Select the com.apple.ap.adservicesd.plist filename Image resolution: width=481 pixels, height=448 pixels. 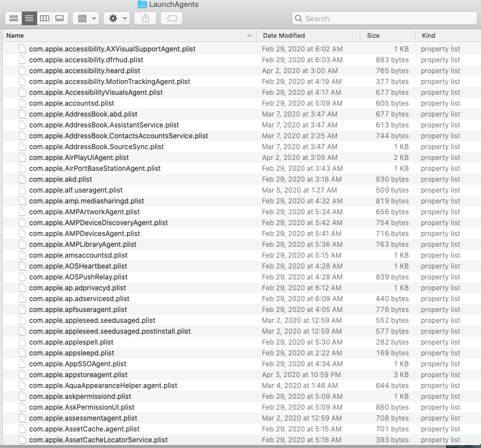tap(79, 299)
